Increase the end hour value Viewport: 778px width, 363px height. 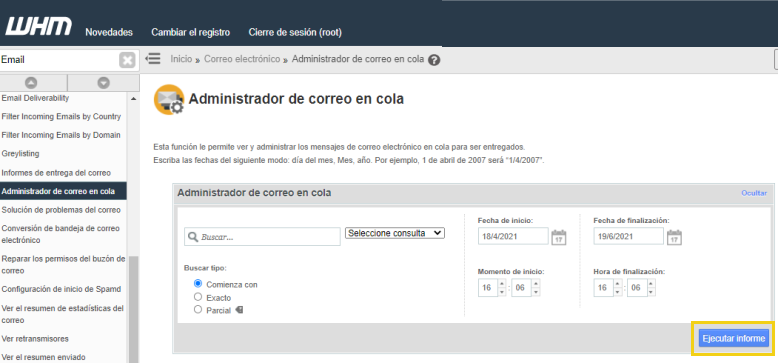(617, 284)
